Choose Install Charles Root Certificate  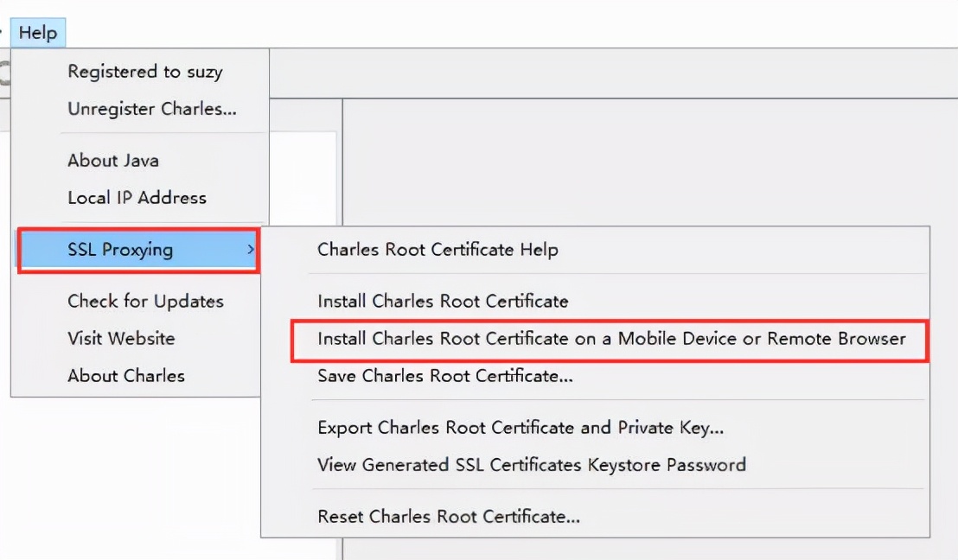click(x=595, y=301)
